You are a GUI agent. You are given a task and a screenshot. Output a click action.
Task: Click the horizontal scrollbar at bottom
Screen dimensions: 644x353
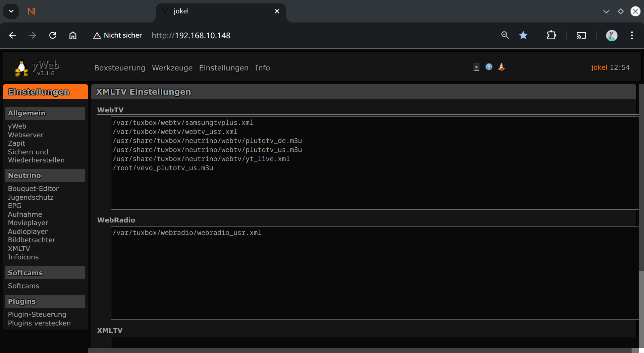click(x=359, y=351)
